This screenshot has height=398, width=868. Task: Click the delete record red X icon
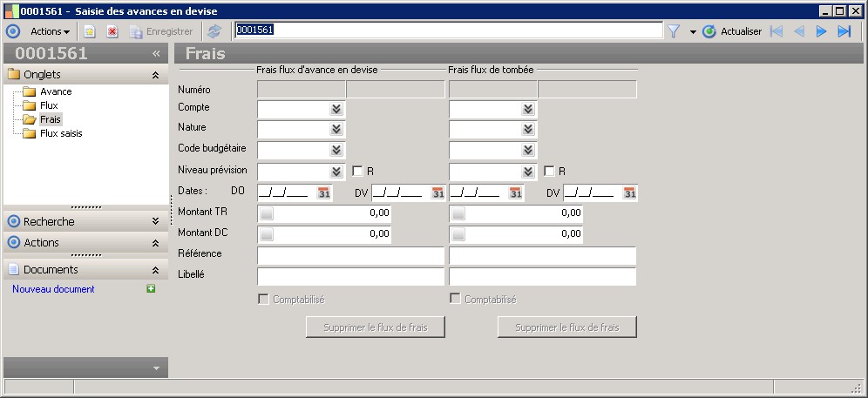pyautogui.click(x=112, y=31)
